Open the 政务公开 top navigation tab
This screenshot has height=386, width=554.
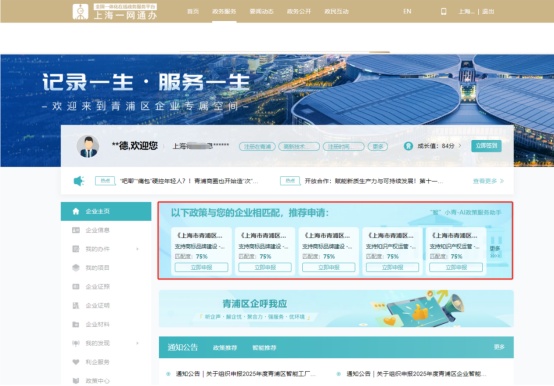(x=299, y=11)
